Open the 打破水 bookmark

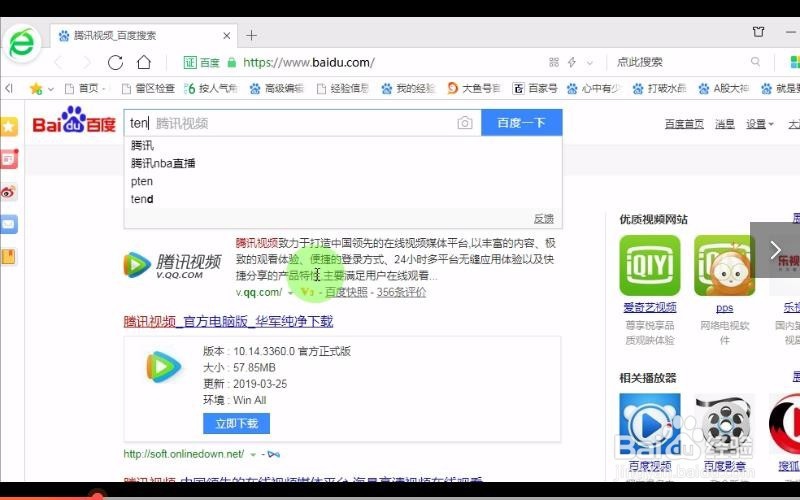659,89
